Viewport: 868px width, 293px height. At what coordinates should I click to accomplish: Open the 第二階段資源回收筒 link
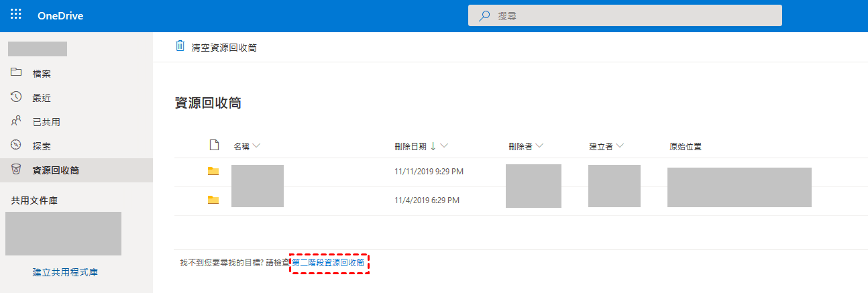pyautogui.click(x=329, y=263)
